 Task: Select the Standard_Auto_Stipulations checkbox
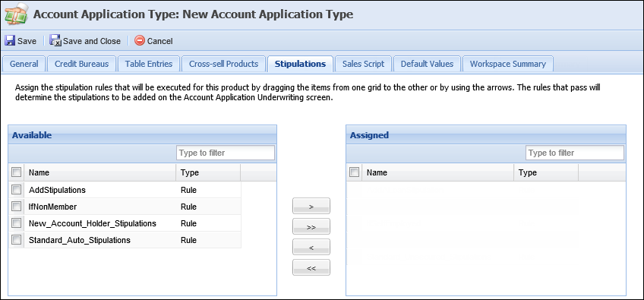pos(17,239)
